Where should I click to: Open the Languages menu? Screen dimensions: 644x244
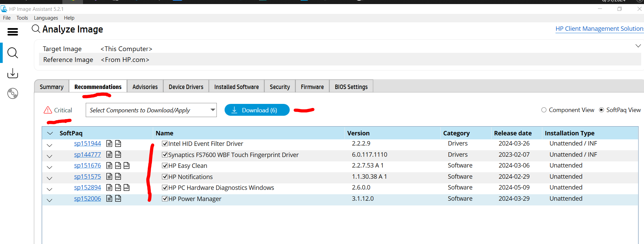click(x=46, y=18)
